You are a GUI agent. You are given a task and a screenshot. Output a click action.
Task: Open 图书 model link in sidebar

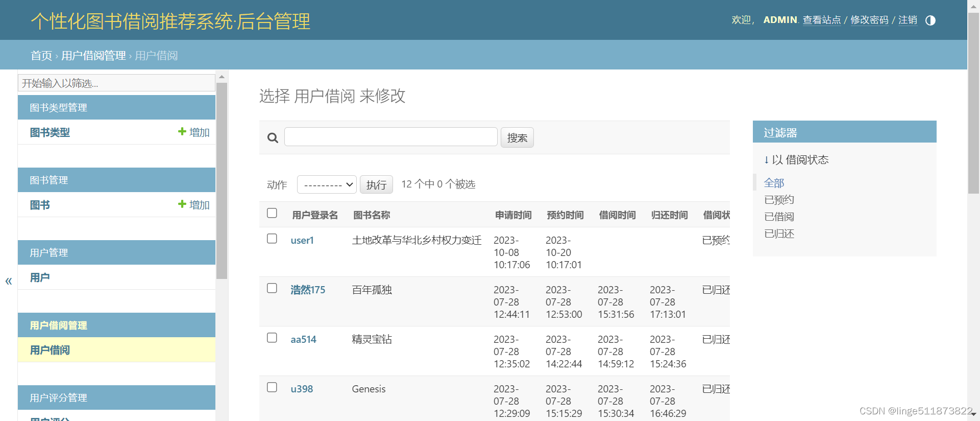tap(40, 205)
